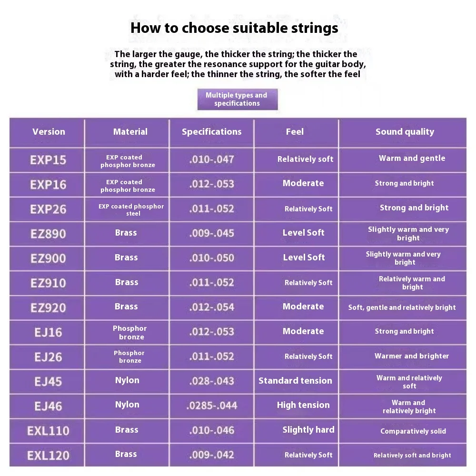Select the EJ45 version cell
The height and width of the screenshot is (476, 476).
48,382
